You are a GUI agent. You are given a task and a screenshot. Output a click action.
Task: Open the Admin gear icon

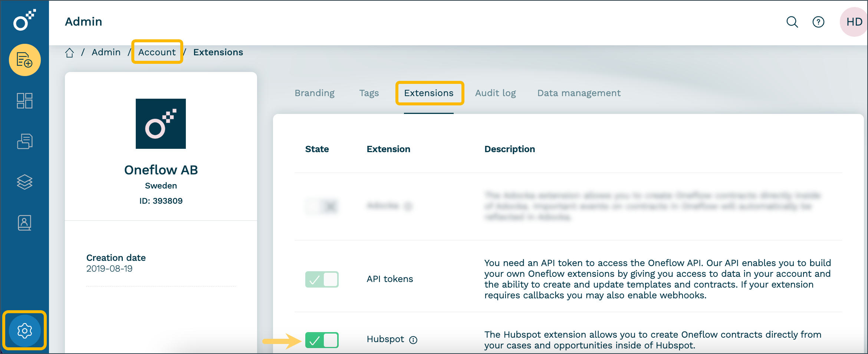25,331
